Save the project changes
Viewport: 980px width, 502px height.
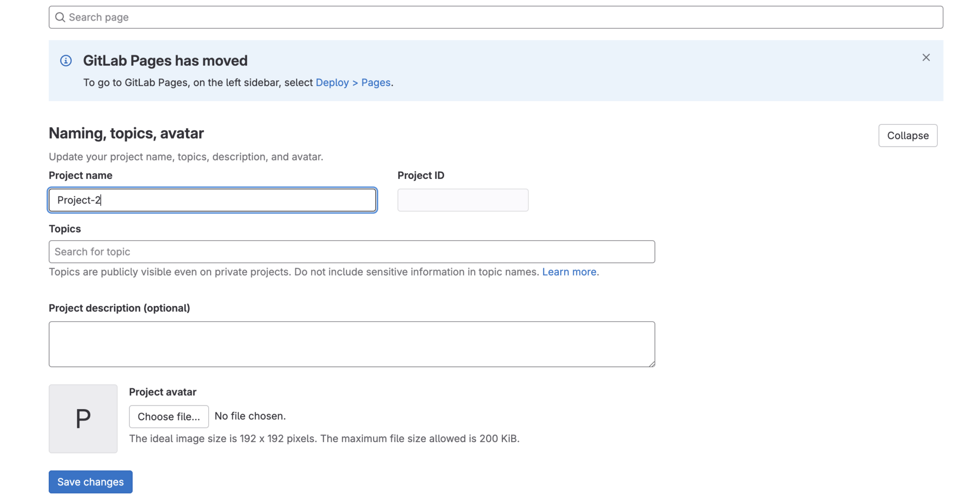pos(90,482)
